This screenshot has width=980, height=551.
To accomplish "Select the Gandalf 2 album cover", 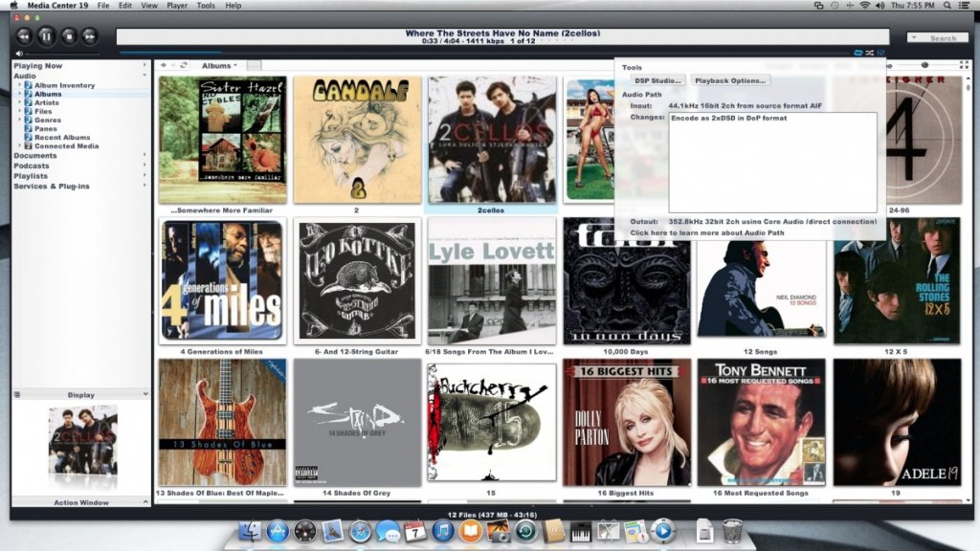I will point(358,140).
